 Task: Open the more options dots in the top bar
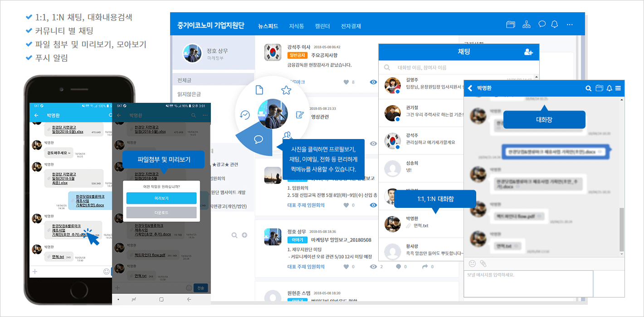tap(570, 24)
